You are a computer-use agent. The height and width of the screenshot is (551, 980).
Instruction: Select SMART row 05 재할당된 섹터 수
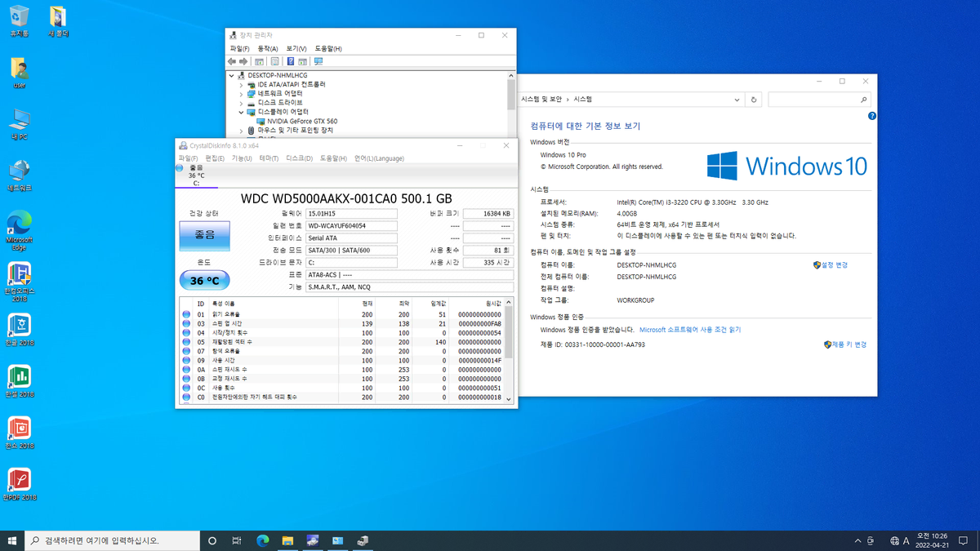[341, 342]
